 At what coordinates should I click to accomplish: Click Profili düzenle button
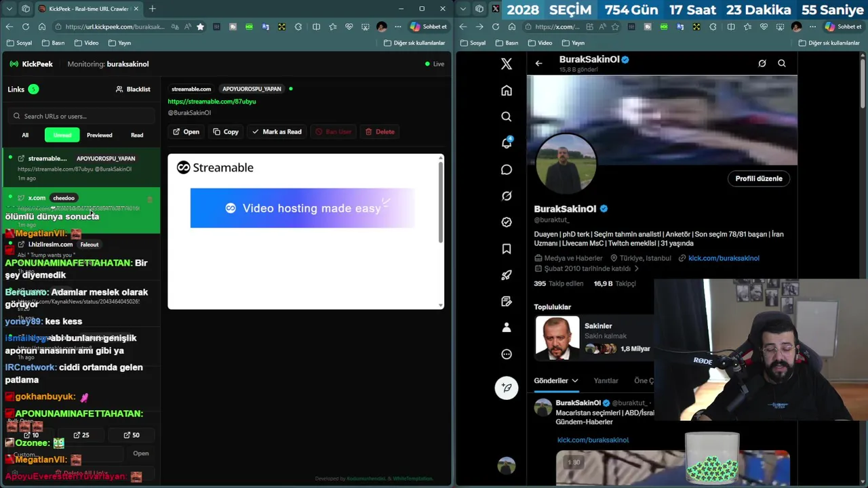[759, 178]
